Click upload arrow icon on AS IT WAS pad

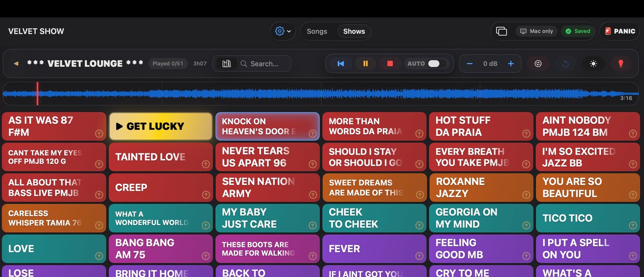point(99,134)
